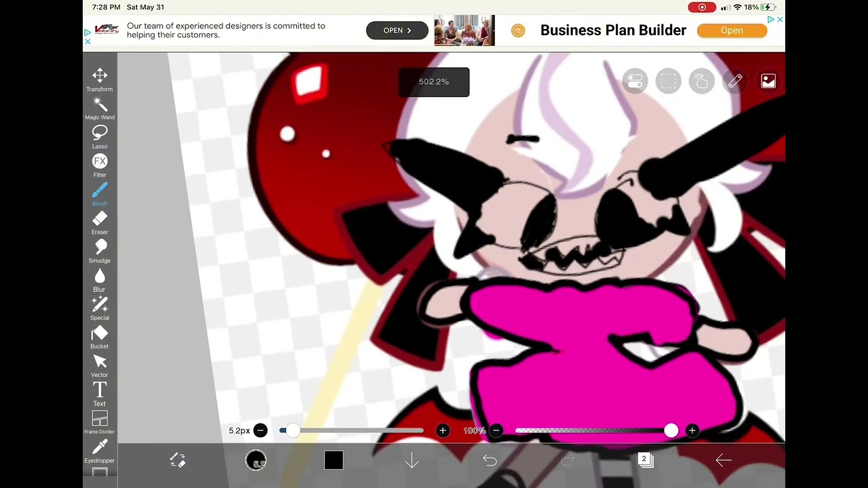Open the black color swatch
The height and width of the screenshot is (488, 868).
334,460
